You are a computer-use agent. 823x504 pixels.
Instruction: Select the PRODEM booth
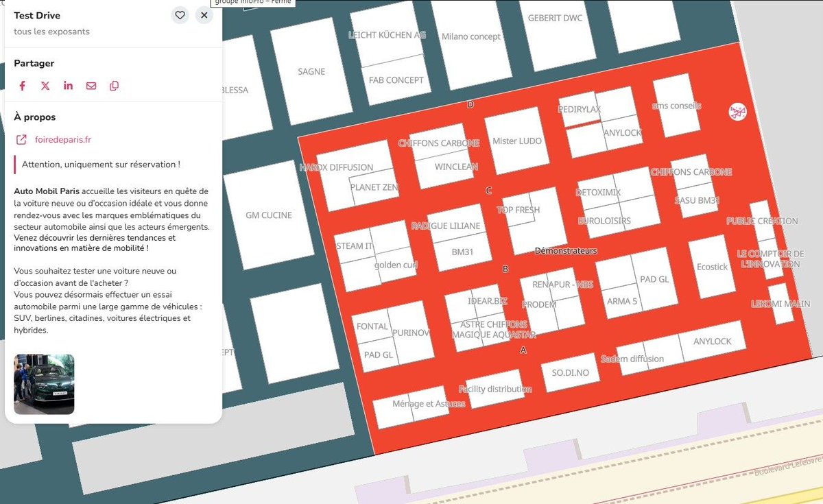(539, 304)
